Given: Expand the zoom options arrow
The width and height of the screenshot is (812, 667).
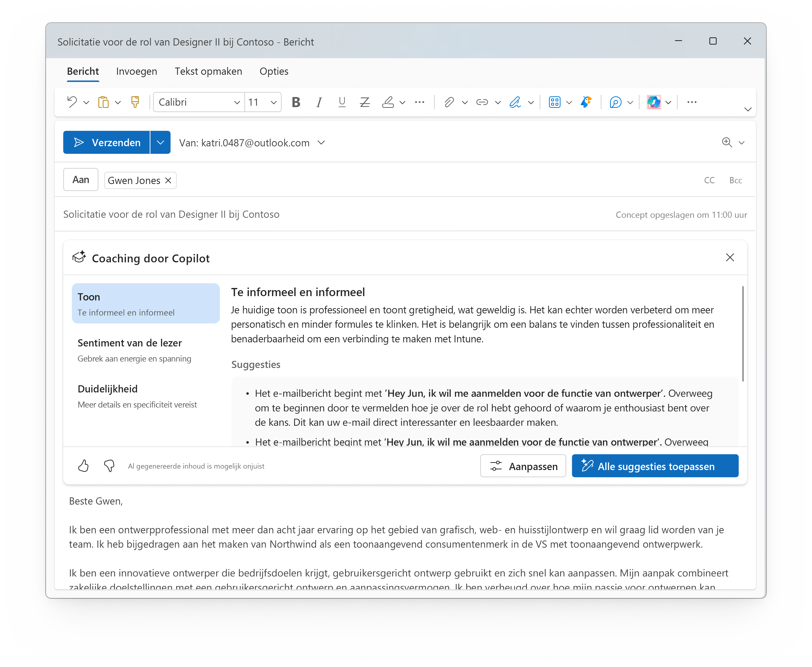Looking at the screenshot, I should click(742, 143).
